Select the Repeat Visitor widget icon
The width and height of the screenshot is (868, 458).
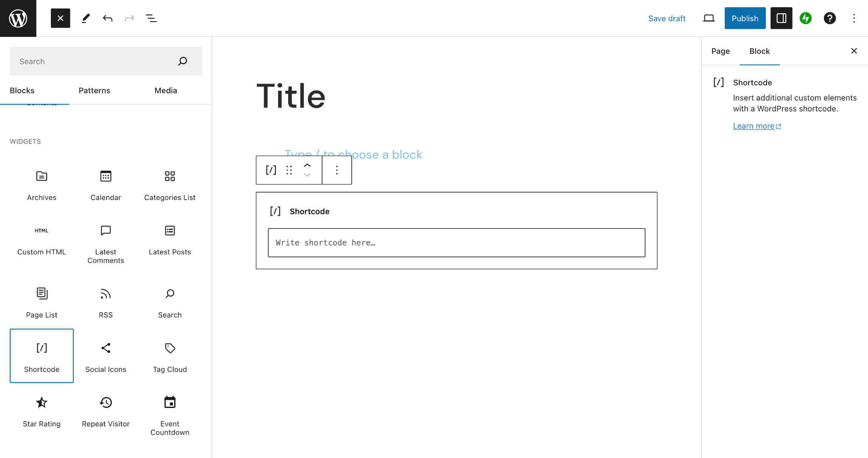pyautogui.click(x=105, y=402)
